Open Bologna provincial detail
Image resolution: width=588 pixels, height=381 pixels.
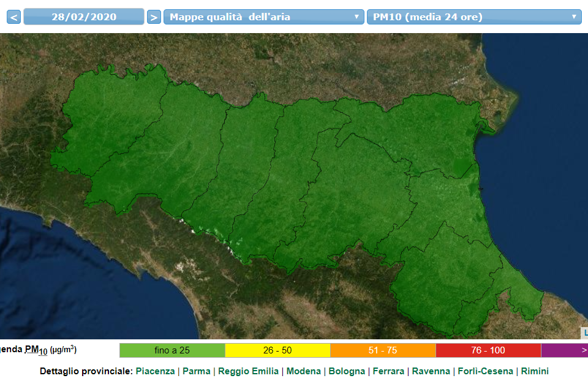[347, 371]
